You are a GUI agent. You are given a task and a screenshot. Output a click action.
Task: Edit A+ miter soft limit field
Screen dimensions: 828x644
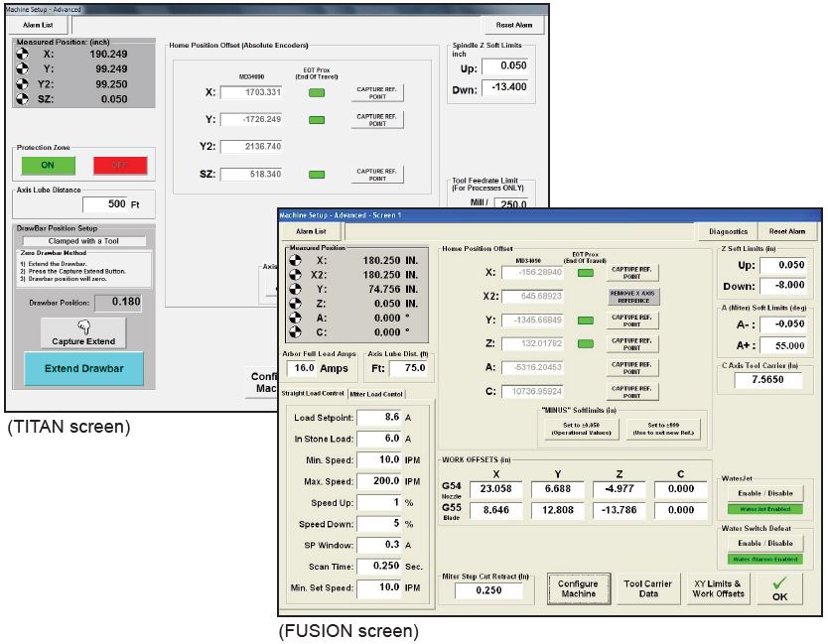[783, 345]
